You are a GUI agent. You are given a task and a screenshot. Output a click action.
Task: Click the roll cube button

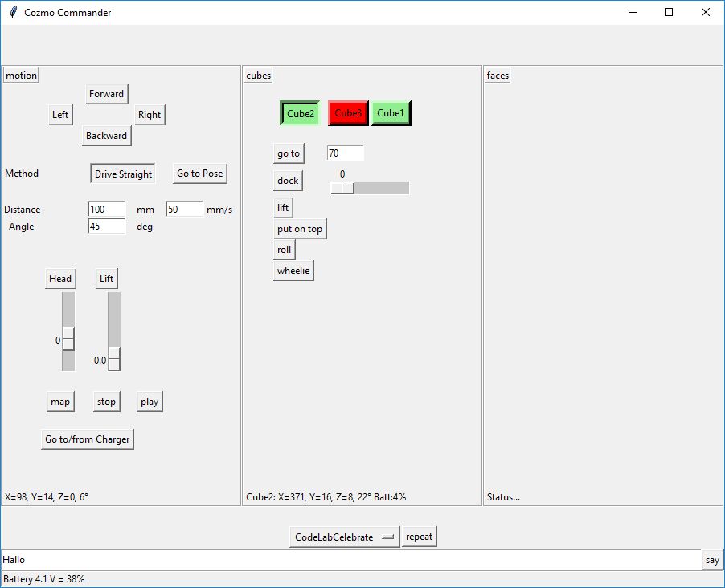284,250
